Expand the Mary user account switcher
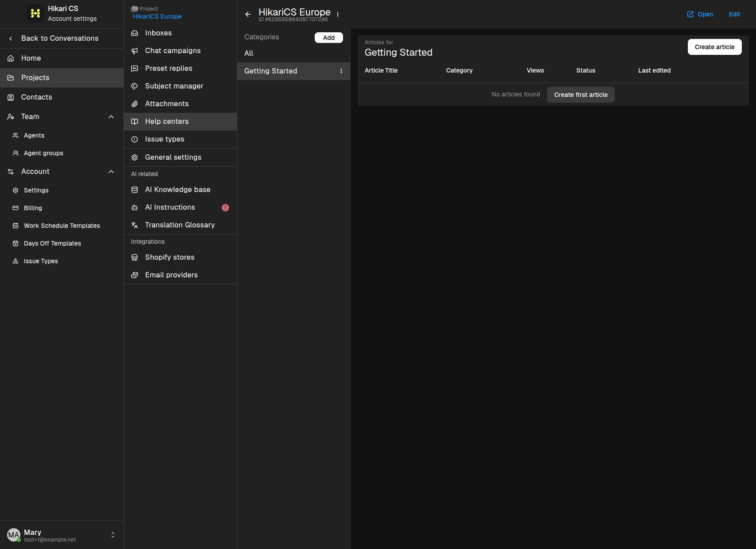Image resolution: width=756 pixels, height=549 pixels. [x=113, y=535]
